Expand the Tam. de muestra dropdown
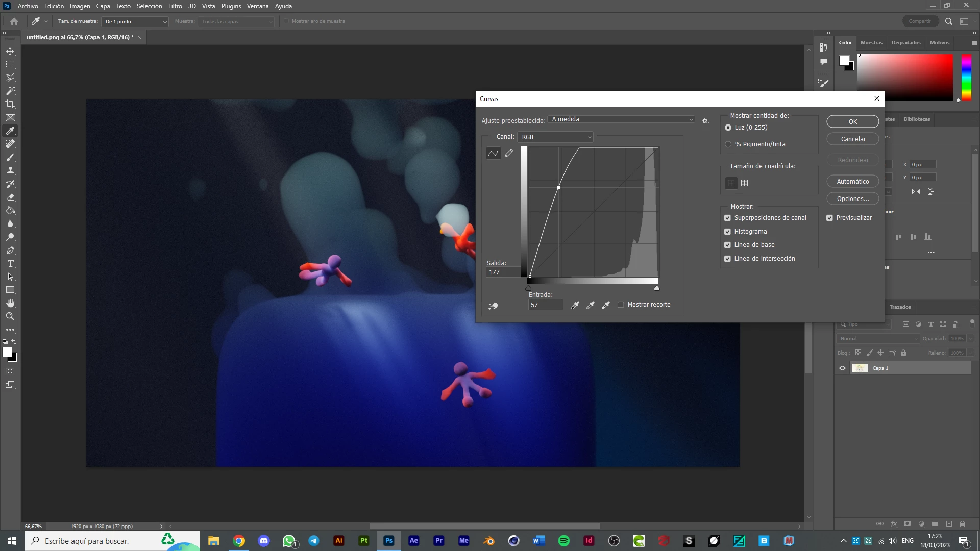This screenshot has width=980, height=551. point(135,22)
